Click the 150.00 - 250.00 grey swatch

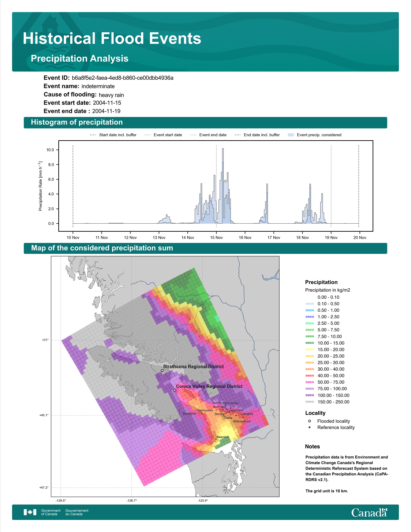(309, 402)
